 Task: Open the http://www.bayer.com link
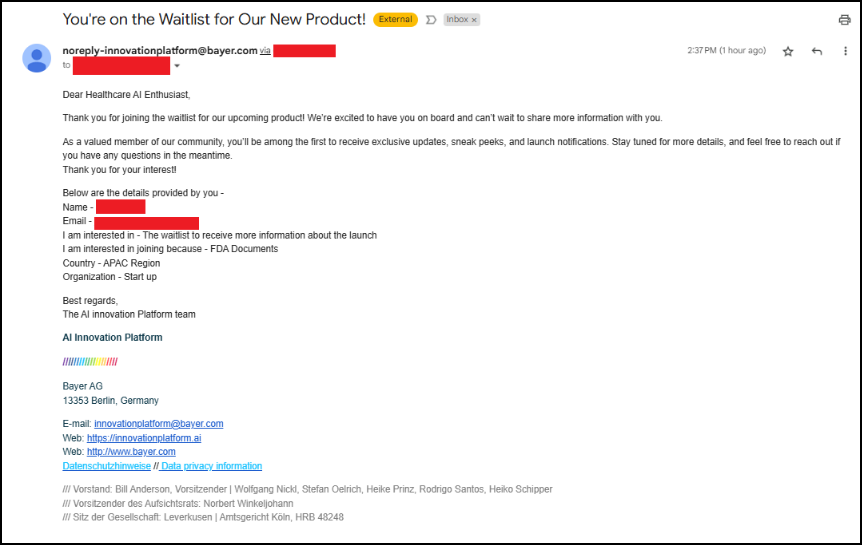click(x=131, y=452)
